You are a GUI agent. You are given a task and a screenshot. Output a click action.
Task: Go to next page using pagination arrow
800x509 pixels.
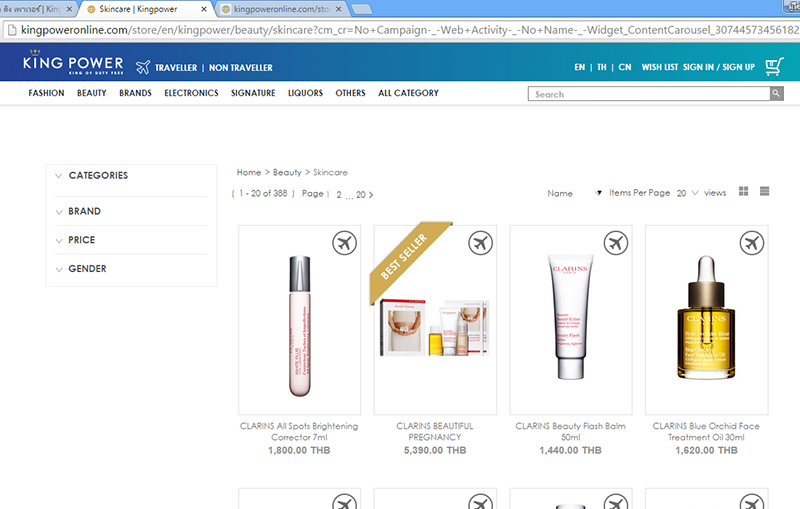[371, 195]
